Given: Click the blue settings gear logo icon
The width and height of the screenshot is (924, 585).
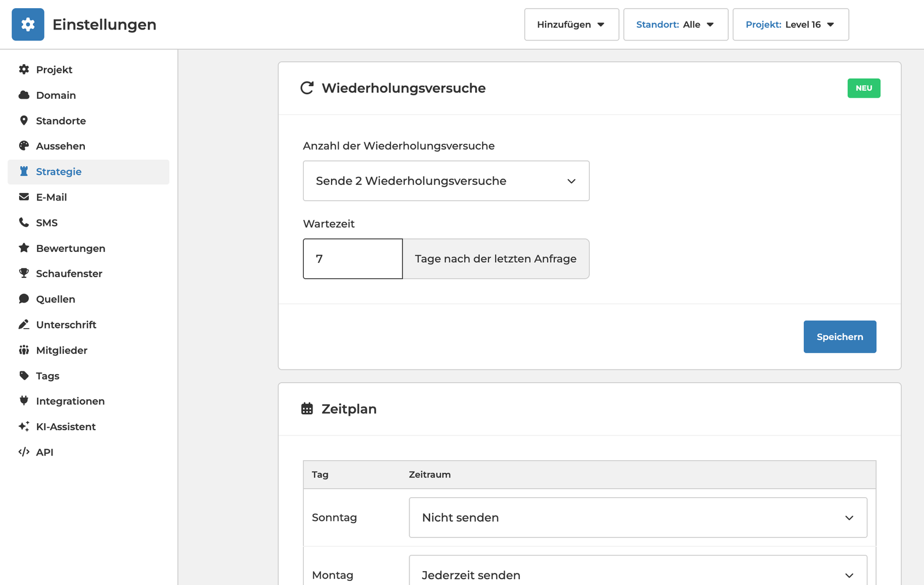Looking at the screenshot, I should tap(28, 24).
